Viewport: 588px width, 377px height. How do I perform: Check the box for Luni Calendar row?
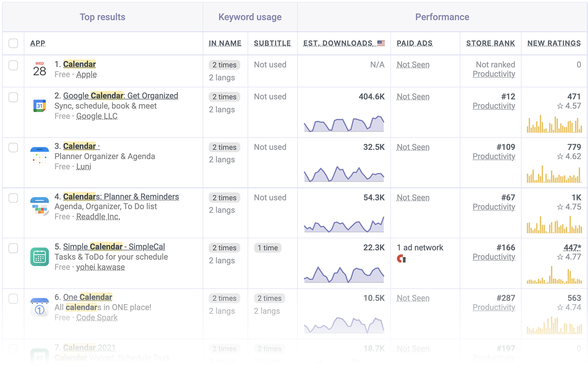pyautogui.click(x=13, y=147)
